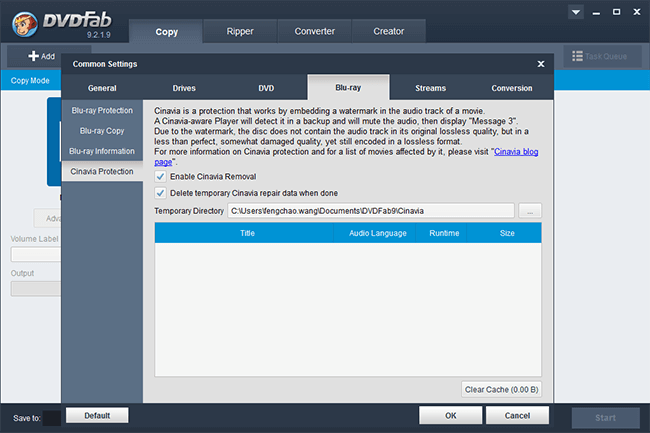Click the DVDFab monkey logo icon
The image size is (650, 433).
[25, 24]
